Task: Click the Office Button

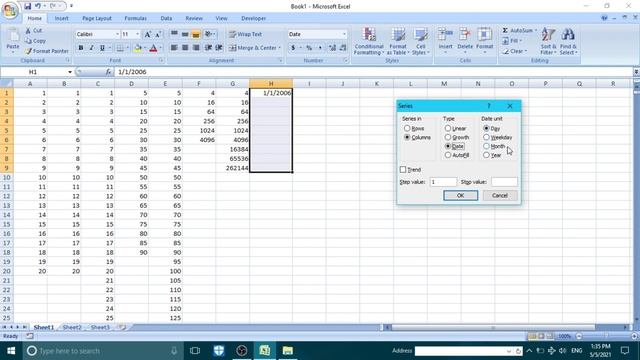Action: [10, 10]
